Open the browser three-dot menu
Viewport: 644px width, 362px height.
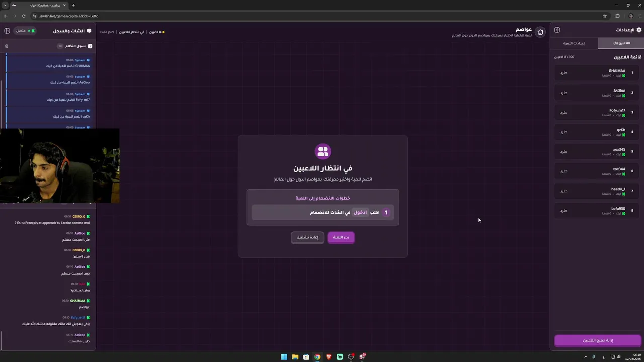coord(639,16)
